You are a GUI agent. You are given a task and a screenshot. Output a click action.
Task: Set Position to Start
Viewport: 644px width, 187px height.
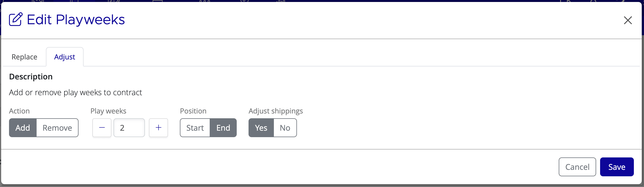(195, 128)
